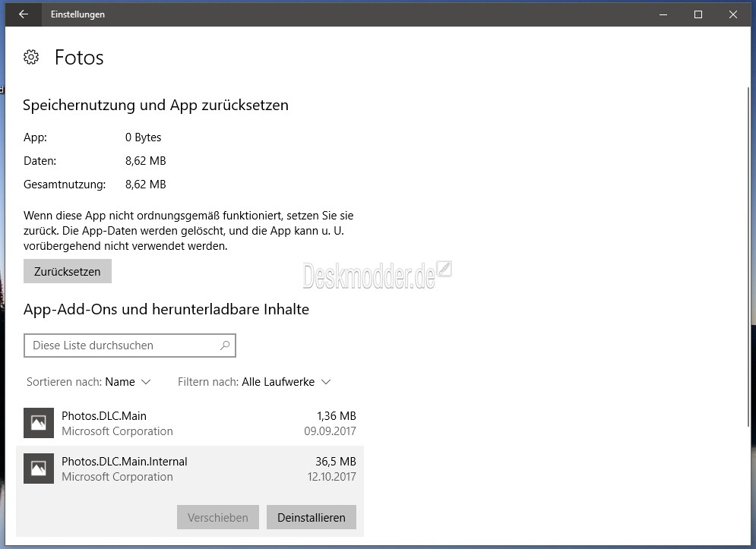The width and height of the screenshot is (756, 549).
Task: Select the Photos.DLC.Main entry name
Action: click(104, 415)
